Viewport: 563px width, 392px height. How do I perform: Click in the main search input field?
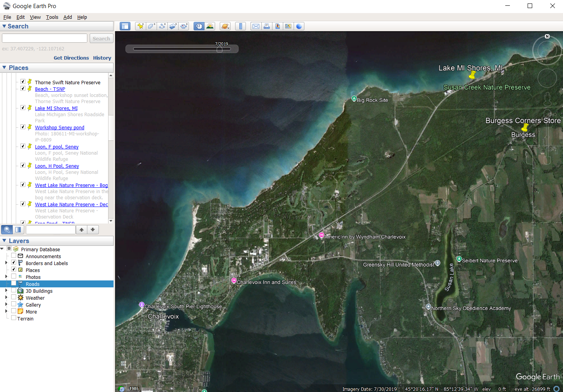tap(45, 38)
